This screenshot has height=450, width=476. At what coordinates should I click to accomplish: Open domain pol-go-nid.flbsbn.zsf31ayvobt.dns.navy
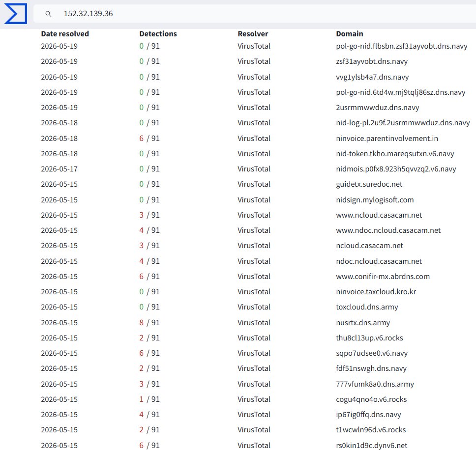pos(401,46)
